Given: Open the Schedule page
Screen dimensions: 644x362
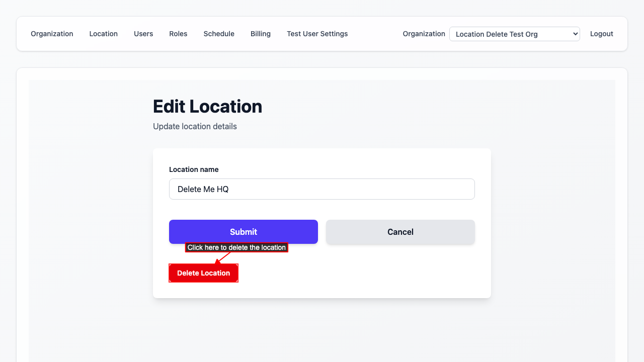Looking at the screenshot, I should tap(219, 34).
